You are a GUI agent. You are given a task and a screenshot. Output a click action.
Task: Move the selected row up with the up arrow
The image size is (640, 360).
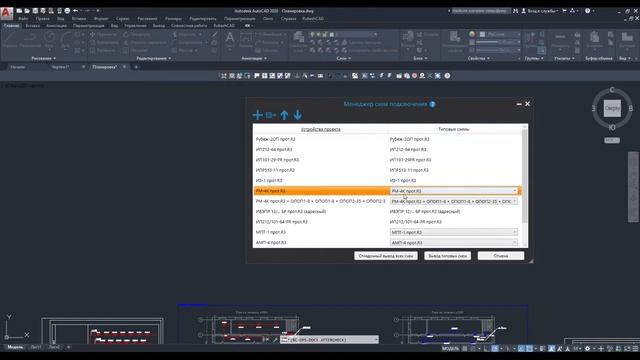pyautogui.click(x=284, y=115)
